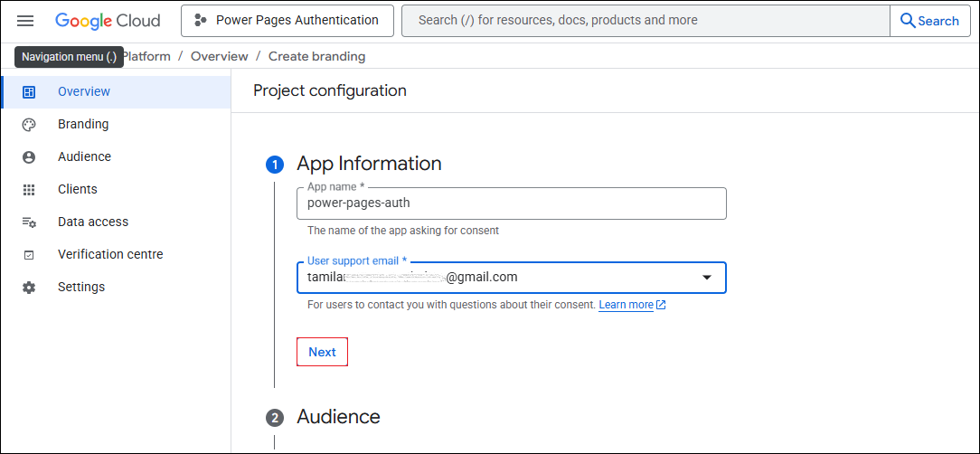Screen dimensions: 980x454
Task: Click the Verification centre checkbox icon
Action: coord(29,255)
